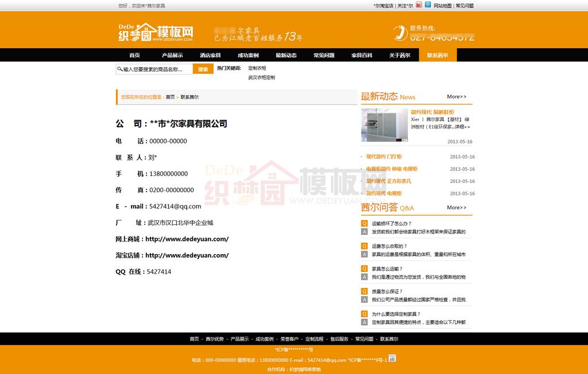This screenshot has width=588, height=374.
Task: Open the 产品展示 navigation tab
Action: point(172,56)
